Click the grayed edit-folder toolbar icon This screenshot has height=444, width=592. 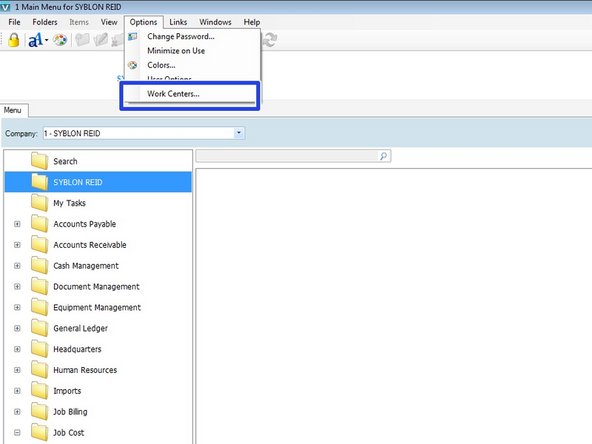click(100, 40)
